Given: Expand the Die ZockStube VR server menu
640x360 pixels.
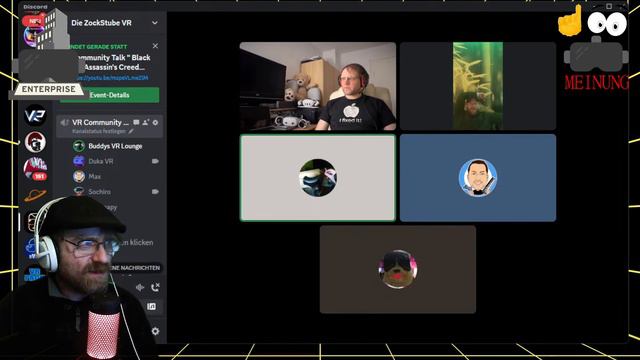Looking at the screenshot, I should point(155,23).
